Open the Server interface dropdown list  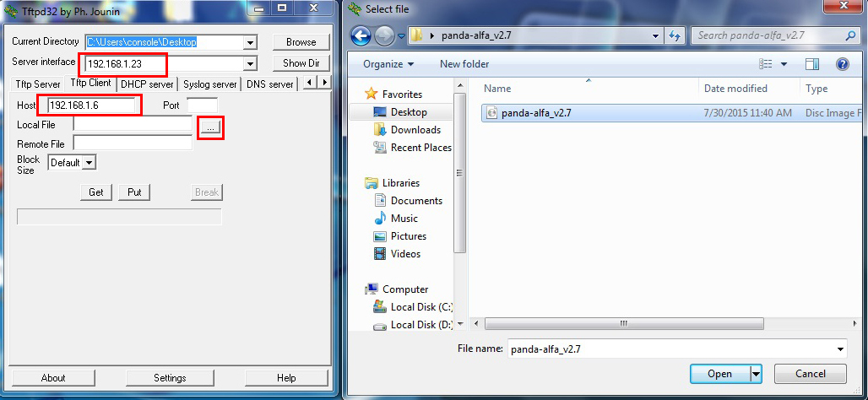(250, 64)
